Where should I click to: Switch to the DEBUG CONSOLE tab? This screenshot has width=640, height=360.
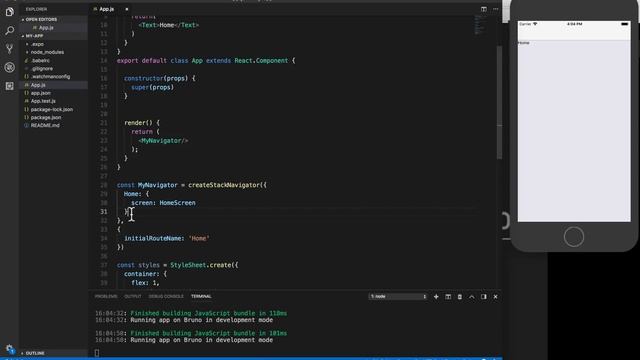click(166, 296)
